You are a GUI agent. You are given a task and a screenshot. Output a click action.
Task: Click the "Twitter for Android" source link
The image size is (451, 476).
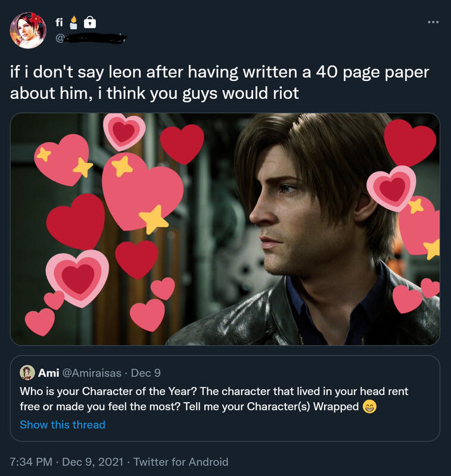pos(181,462)
